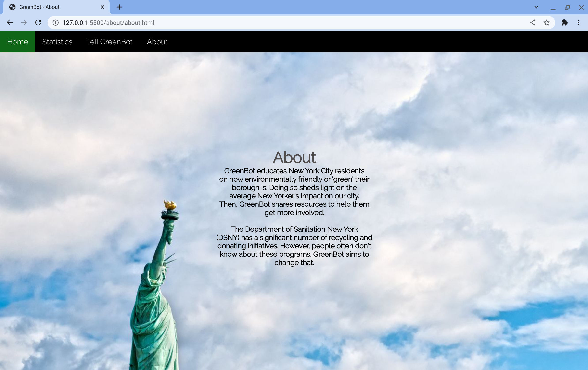
Task: Go to Home in navigation bar
Action: coord(18,42)
